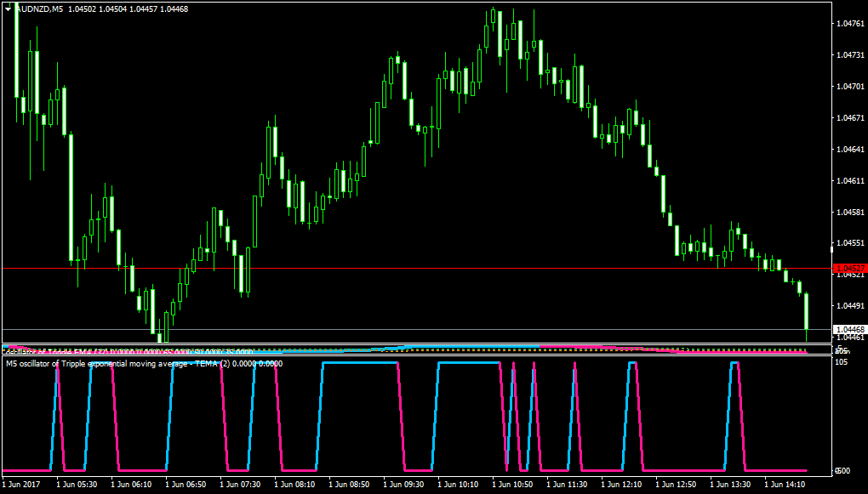The height and width of the screenshot is (494, 868).
Task: Click the 1 Jun 10:50 time label
Action: [x=516, y=485]
